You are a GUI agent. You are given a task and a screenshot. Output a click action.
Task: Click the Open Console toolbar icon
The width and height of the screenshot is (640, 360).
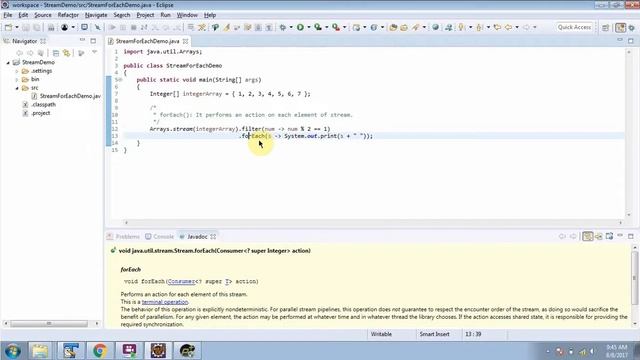coord(84,27)
